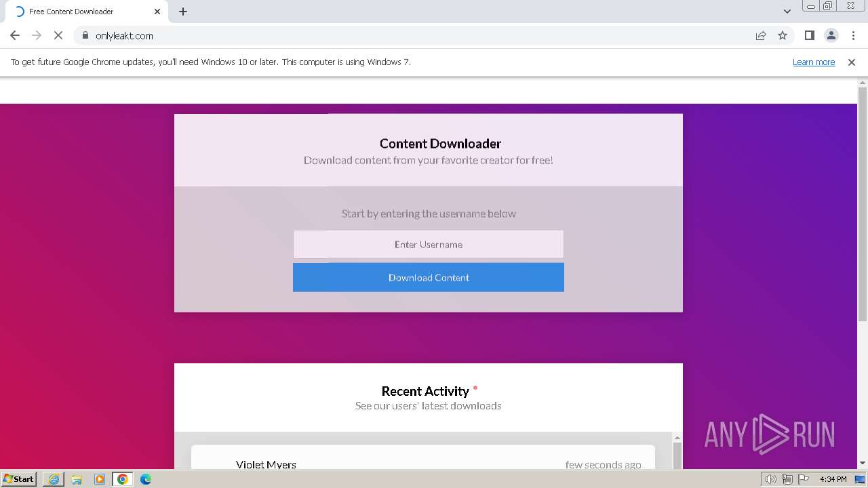Screen dimensions: 868x488
Task: Click page scrollbar down arrow
Action: 863,464
